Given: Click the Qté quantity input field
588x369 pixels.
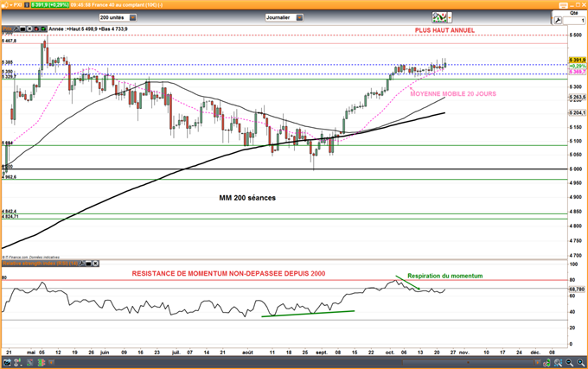Looking at the screenshot, I should coord(574,21).
